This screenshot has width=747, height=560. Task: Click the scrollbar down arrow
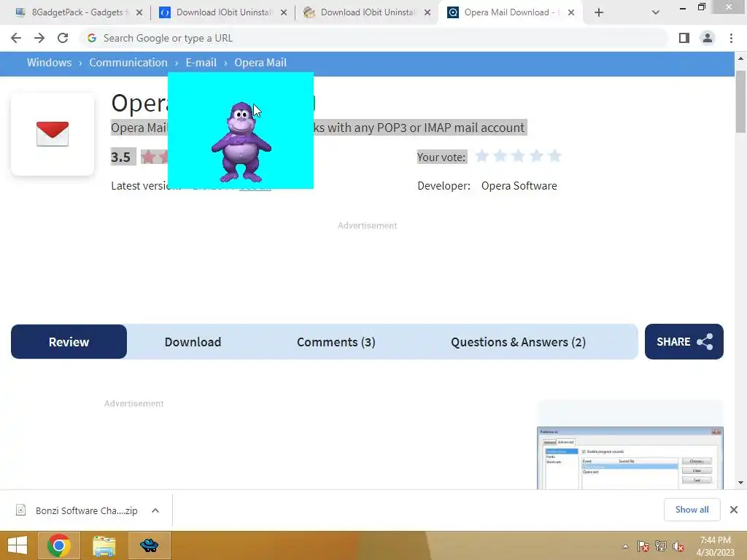740,483
